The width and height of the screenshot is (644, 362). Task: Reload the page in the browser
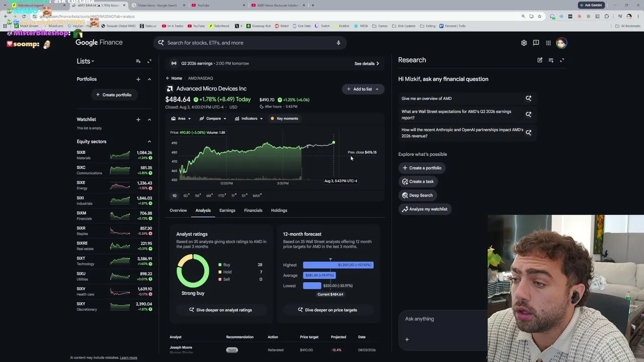[24, 16]
